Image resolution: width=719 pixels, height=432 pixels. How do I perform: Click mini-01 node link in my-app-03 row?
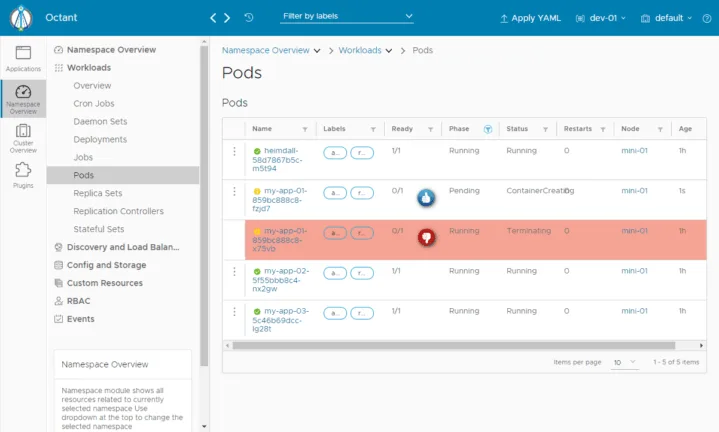pos(634,310)
